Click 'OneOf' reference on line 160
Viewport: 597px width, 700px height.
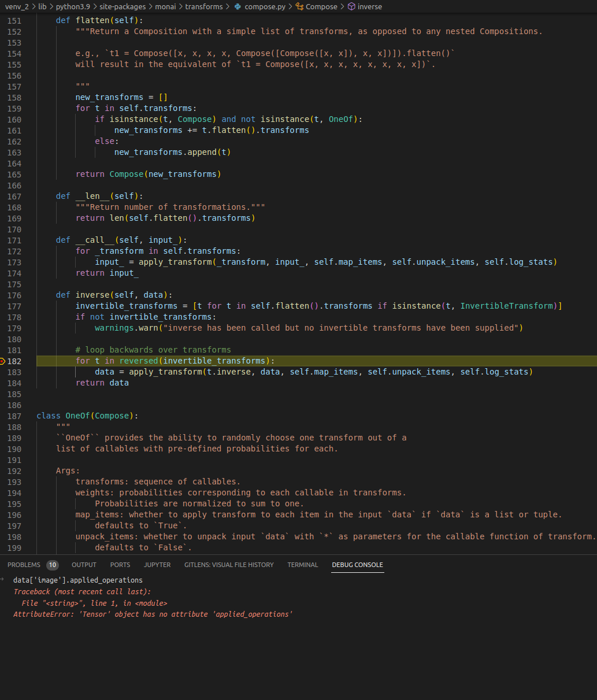pos(341,119)
